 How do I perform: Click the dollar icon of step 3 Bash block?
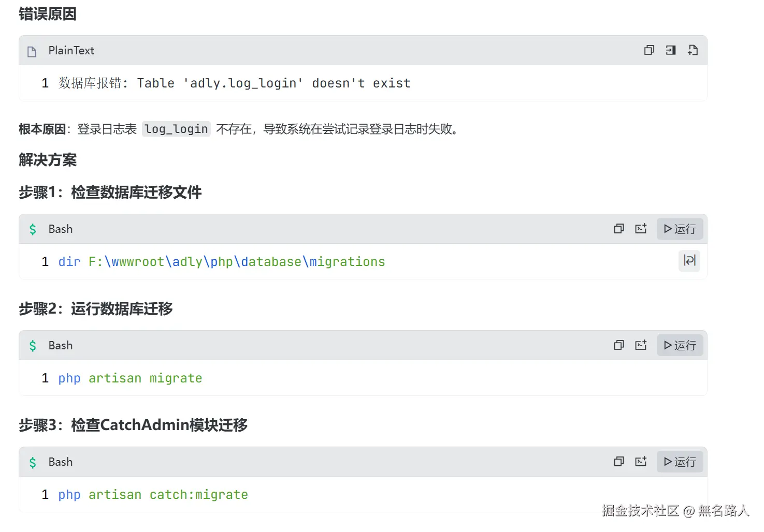tap(33, 462)
